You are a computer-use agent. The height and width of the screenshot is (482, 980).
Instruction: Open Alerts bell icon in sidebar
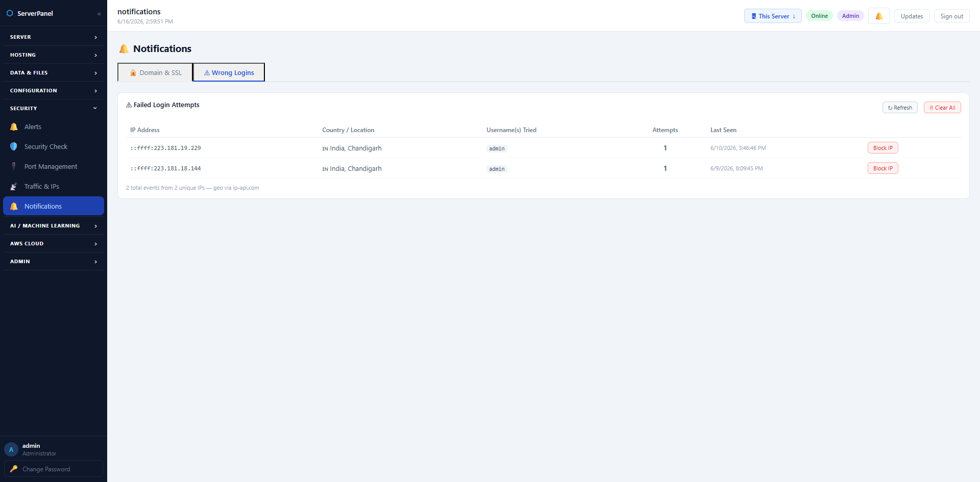point(14,127)
